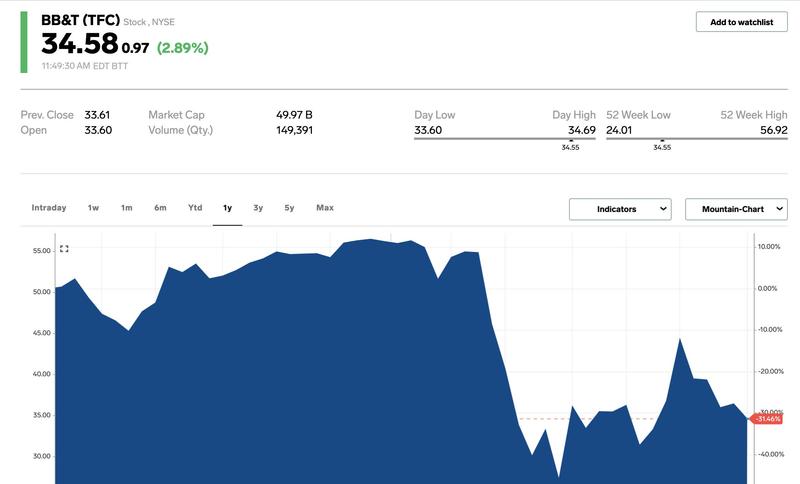The image size is (800, 484).
Task: Open the Indicators dropdown
Action: pos(620,209)
